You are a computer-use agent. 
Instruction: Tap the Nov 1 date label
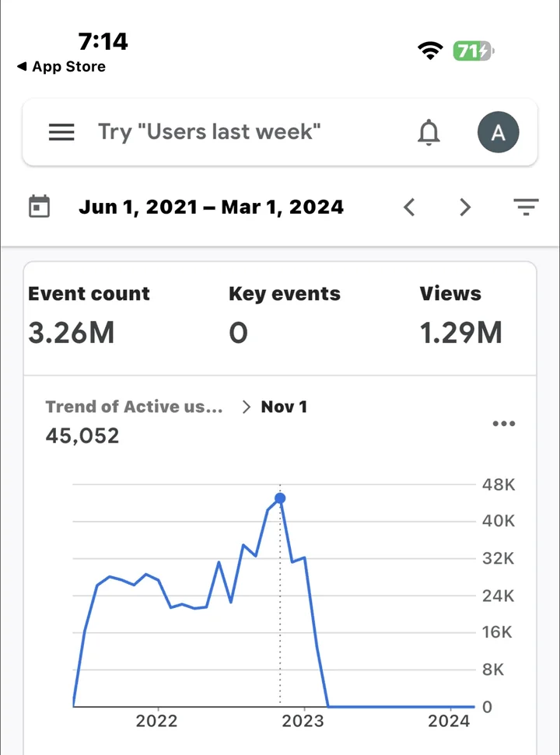(284, 407)
